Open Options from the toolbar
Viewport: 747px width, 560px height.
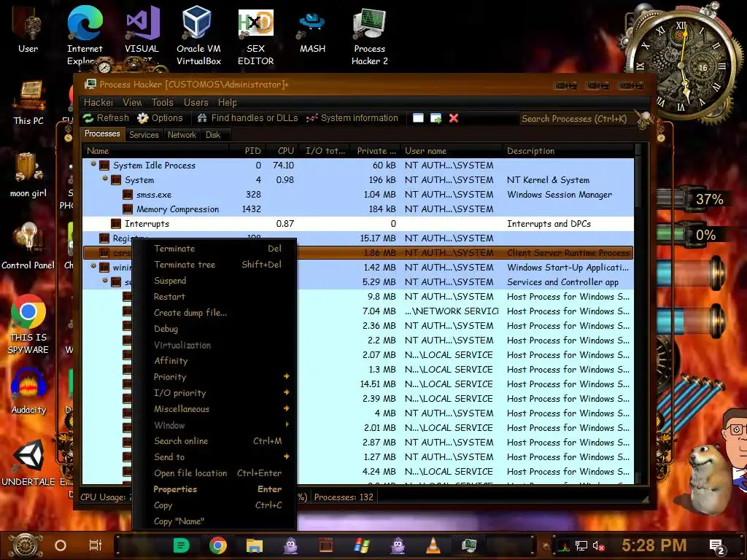(x=160, y=118)
